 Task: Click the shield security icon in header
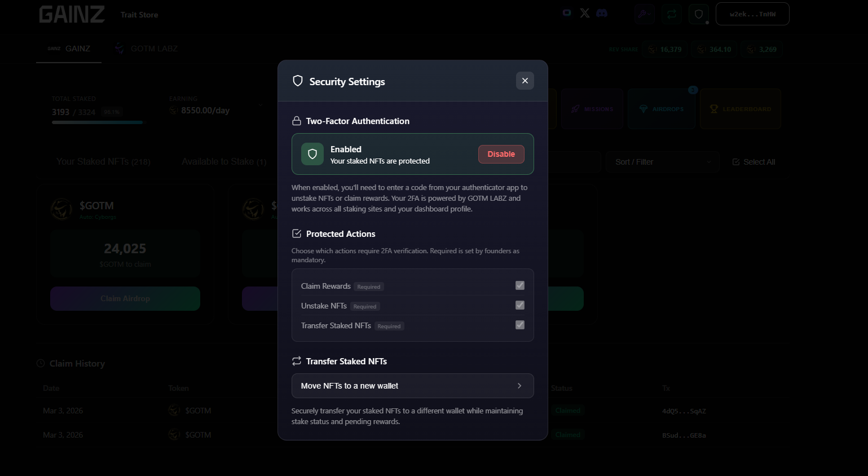click(x=699, y=14)
